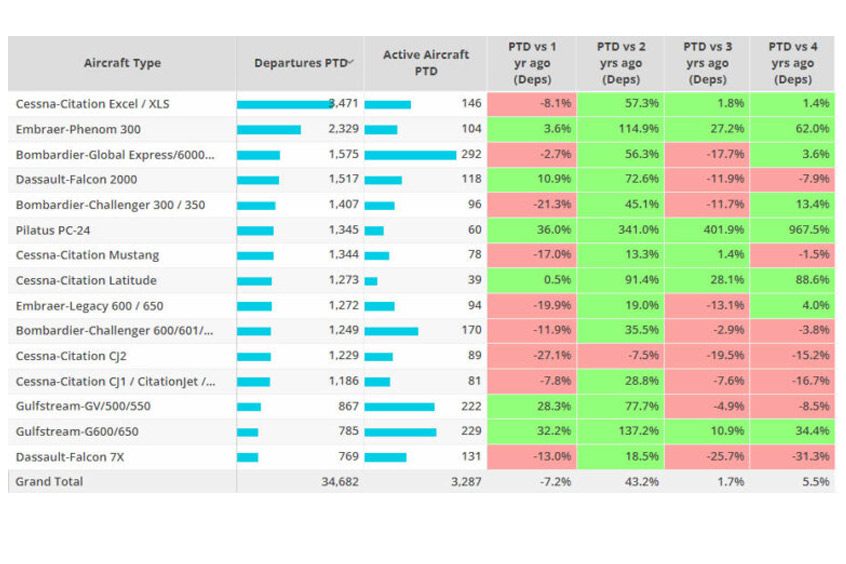
Task: Click the -25.7% cell for Falcon 7X
Action: click(x=707, y=457)
